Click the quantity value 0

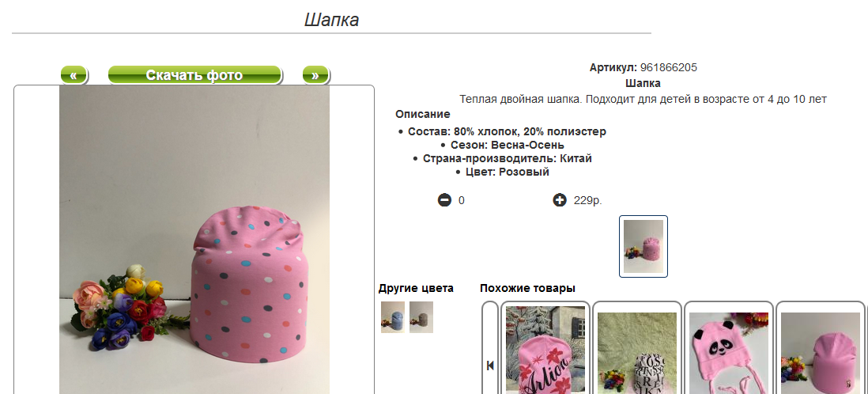click(462, 201)
